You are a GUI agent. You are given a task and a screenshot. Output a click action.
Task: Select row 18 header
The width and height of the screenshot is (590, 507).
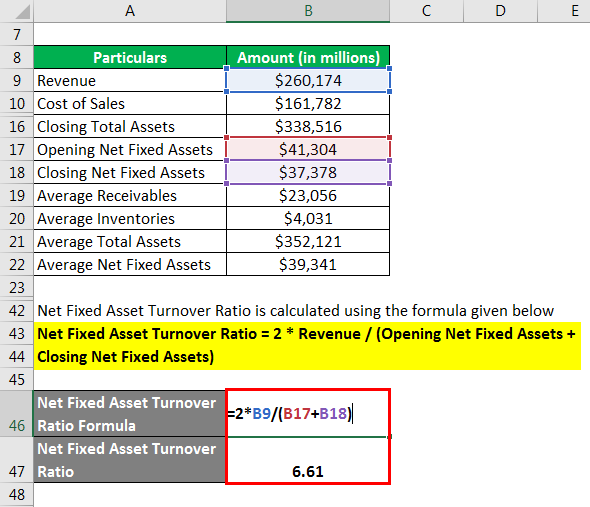pyautogui.click(x=17, y=172)
